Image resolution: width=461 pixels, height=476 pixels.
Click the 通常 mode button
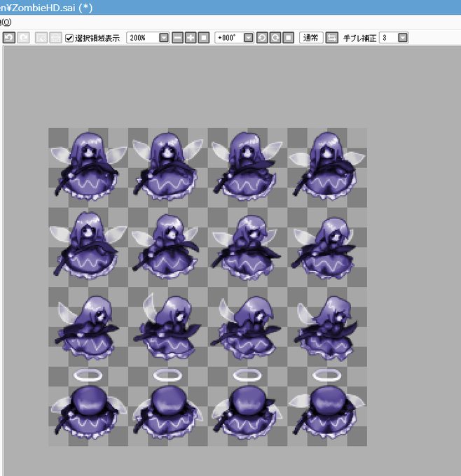point(311,38)
